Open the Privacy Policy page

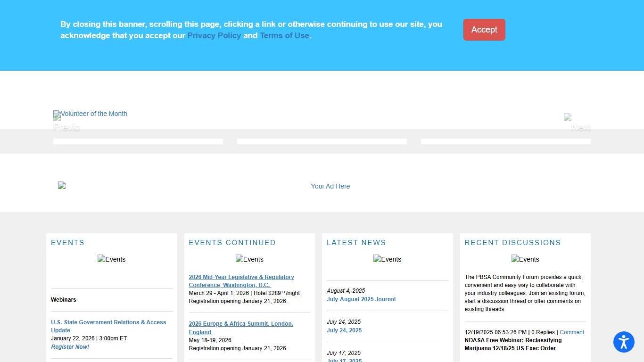coord(214,35)
